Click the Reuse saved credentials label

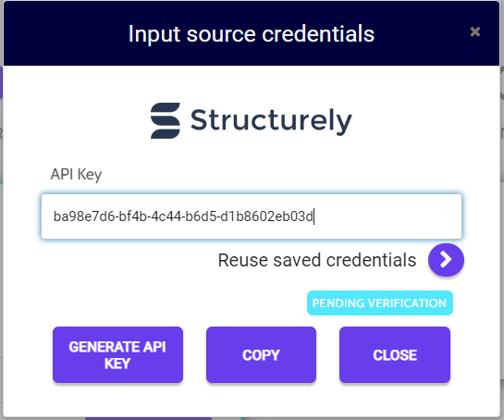[x=317, y=260]
